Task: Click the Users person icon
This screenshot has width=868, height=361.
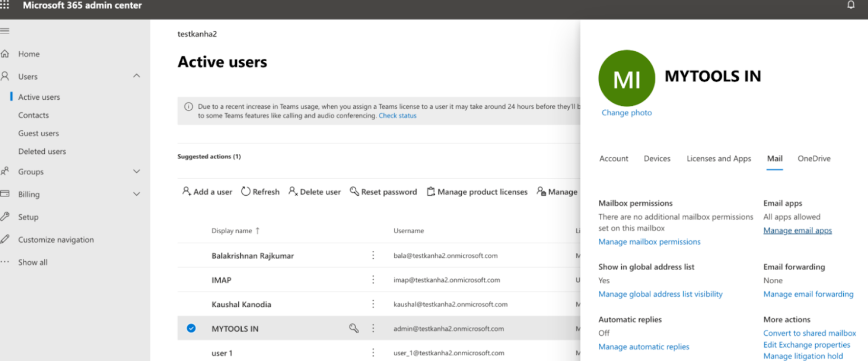Action: click(5, 76)
